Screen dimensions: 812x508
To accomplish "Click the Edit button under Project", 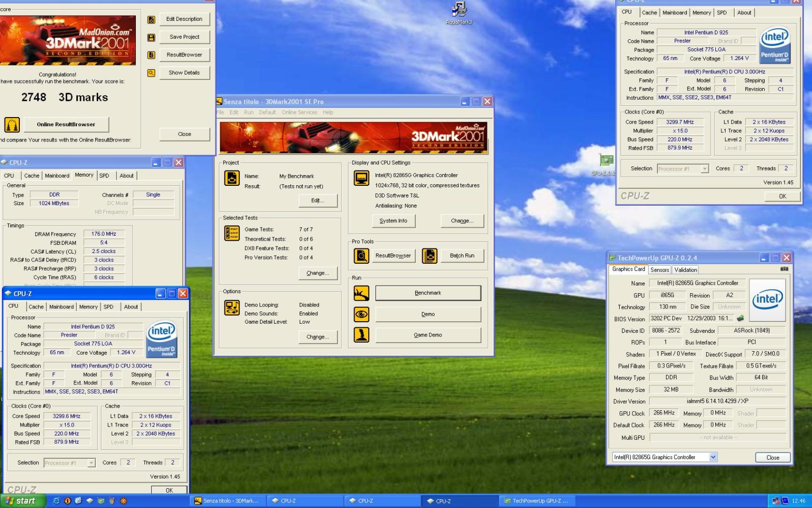I will [317, 201].
